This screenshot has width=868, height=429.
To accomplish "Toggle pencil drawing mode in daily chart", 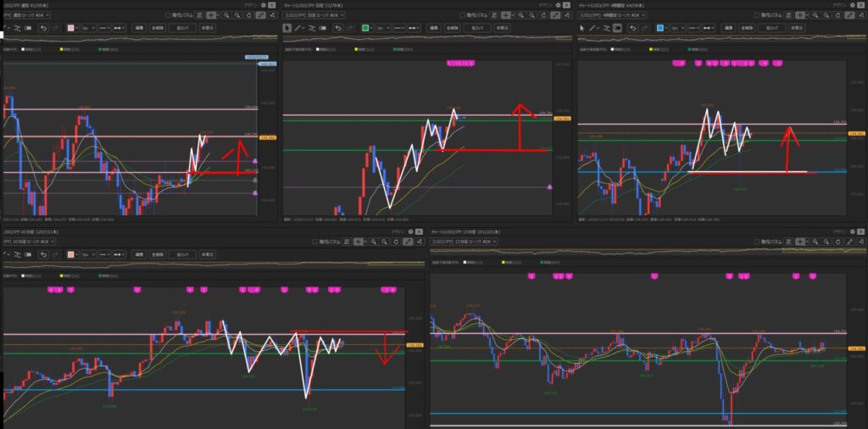I will [x=556, y=14].
